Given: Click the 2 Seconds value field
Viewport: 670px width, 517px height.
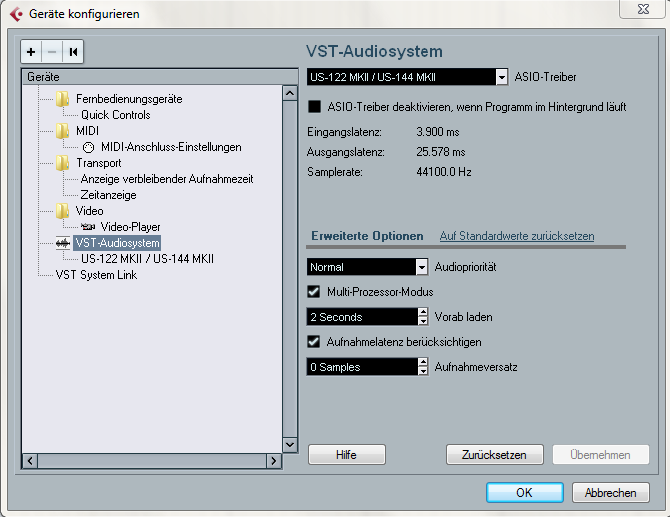Looking at the screenshot, I should tap(362, 317).
